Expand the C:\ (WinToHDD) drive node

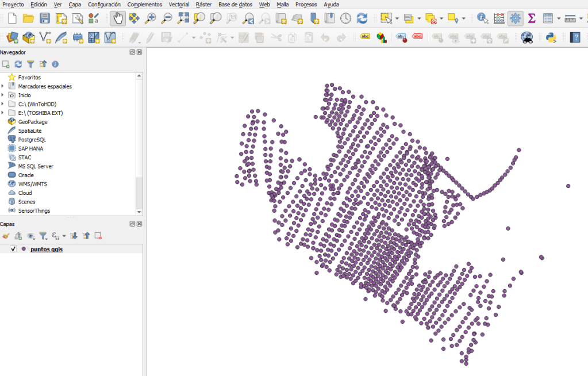pyautogui.click(x=3, y=104)
